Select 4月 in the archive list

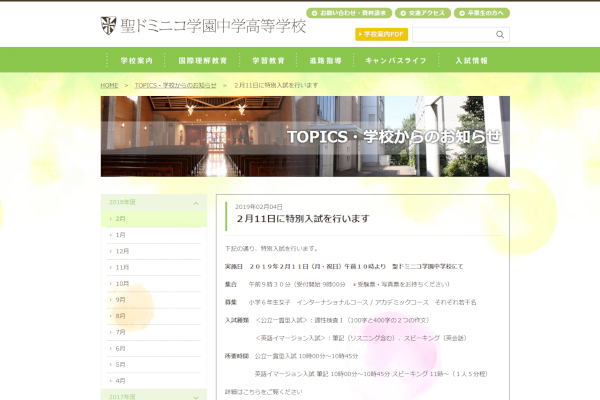tap(154, 381)
